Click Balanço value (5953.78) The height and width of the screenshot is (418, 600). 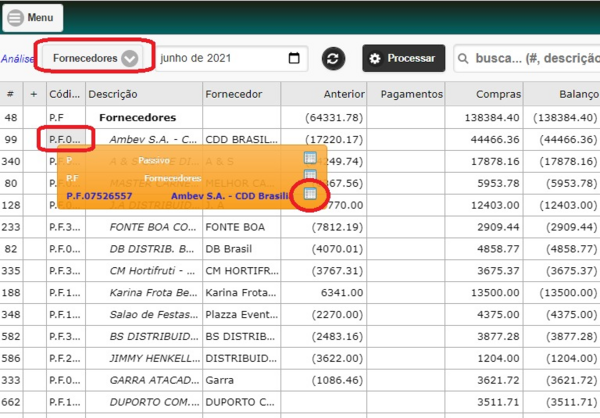[x=571, y=183]
